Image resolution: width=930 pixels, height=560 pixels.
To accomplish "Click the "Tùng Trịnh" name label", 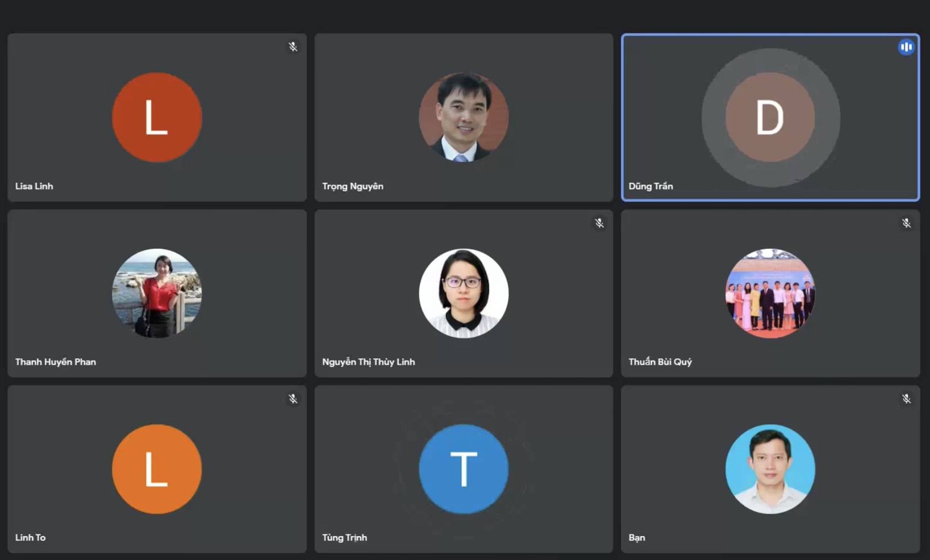I will [x=344, y=537].
